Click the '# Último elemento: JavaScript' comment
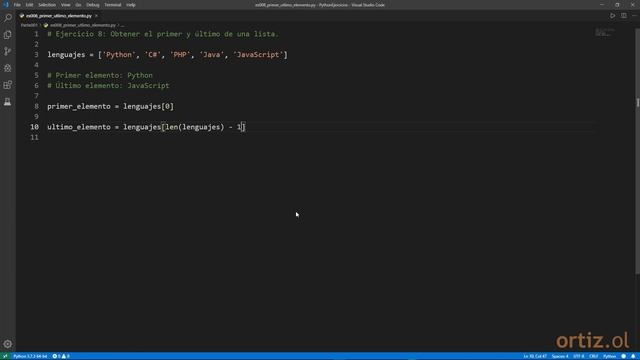This screenshot has height=360, width=640. 108,86
